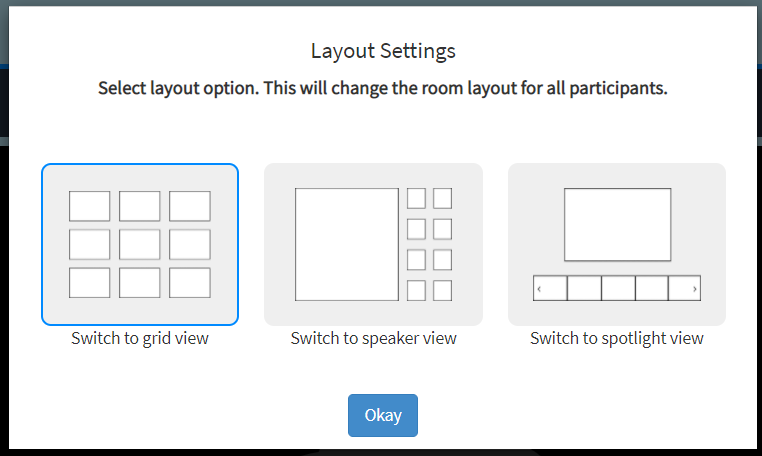
Task: Click bottom-left small tile in speaker view icon
Action: (416, 291)
